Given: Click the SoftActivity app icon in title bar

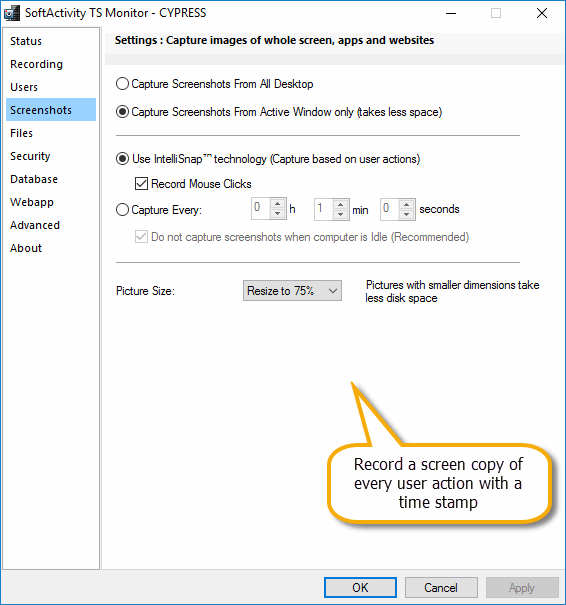Looking at the screenshot, I should click(x=12, y=13).
